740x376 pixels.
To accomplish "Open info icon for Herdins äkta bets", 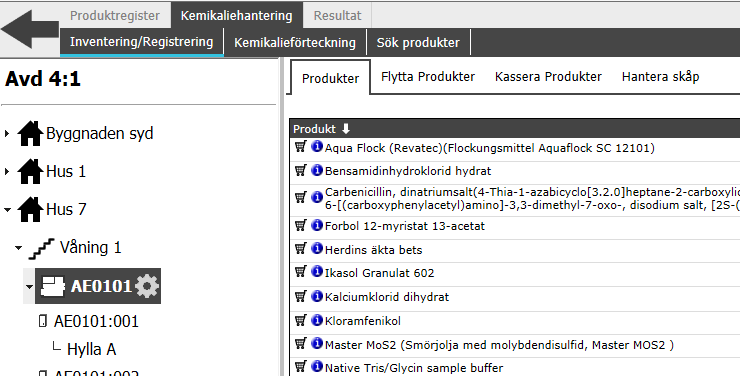I will click(317, 248).
